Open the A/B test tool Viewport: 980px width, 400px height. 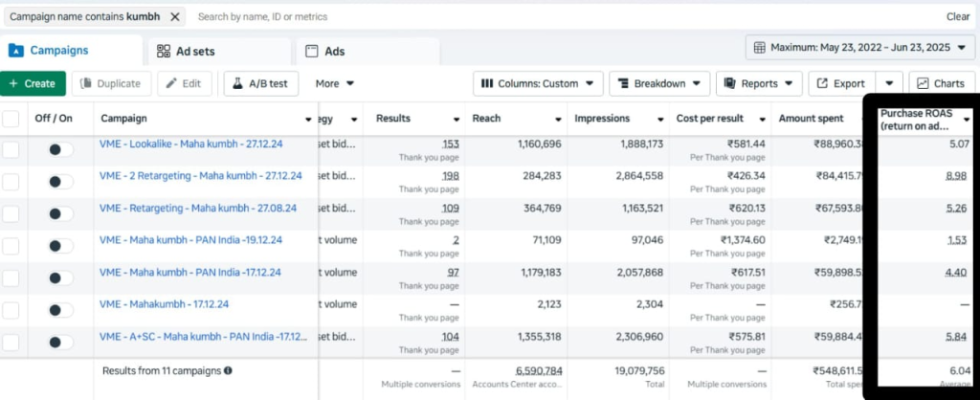[259, 84]
